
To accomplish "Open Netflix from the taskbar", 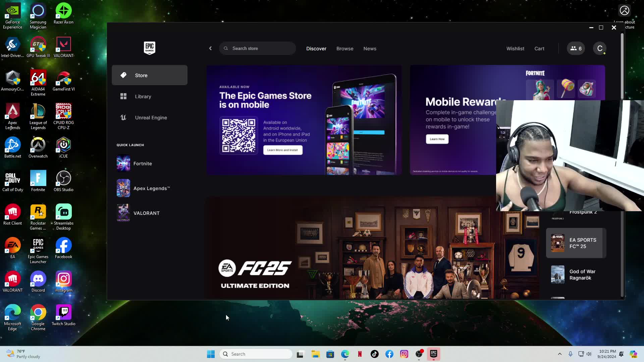I will (x=360, y=354).
